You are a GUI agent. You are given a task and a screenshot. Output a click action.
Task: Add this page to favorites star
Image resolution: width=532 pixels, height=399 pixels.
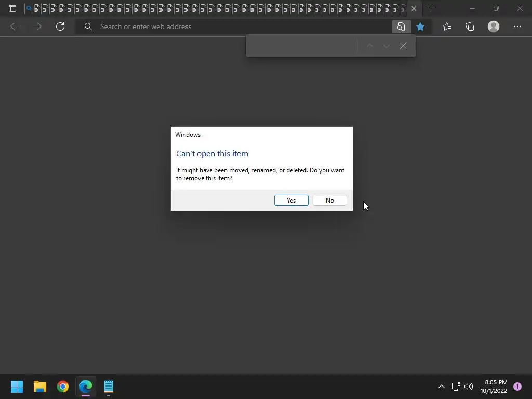pos(420,26)
